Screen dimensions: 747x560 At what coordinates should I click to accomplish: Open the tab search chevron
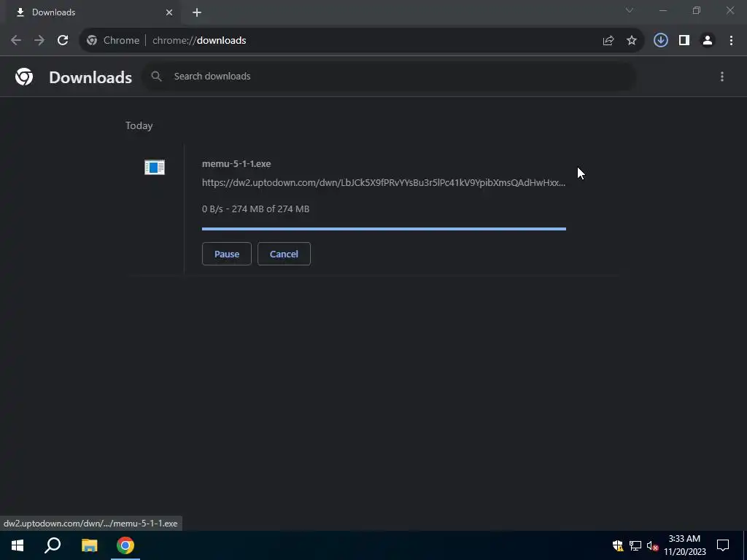[630, 10]
